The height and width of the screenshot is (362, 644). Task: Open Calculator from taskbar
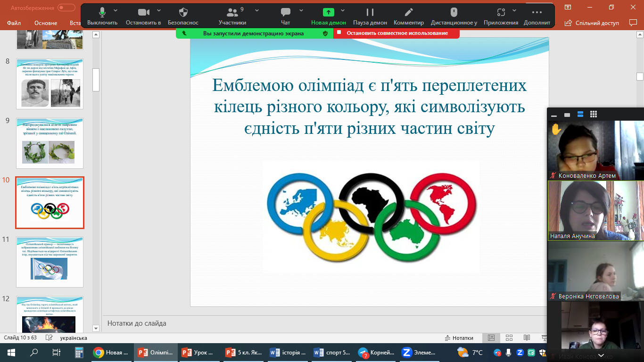[79, 353]
